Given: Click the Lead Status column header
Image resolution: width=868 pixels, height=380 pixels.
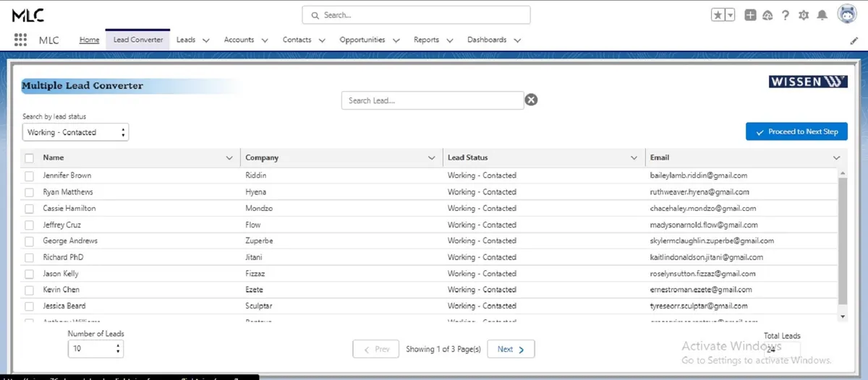Looking at the screenshot, I should (544, 157).
